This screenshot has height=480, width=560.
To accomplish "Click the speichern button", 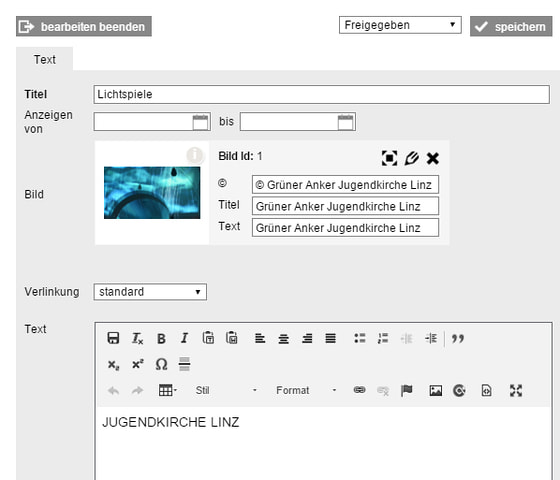I will 511,26.
